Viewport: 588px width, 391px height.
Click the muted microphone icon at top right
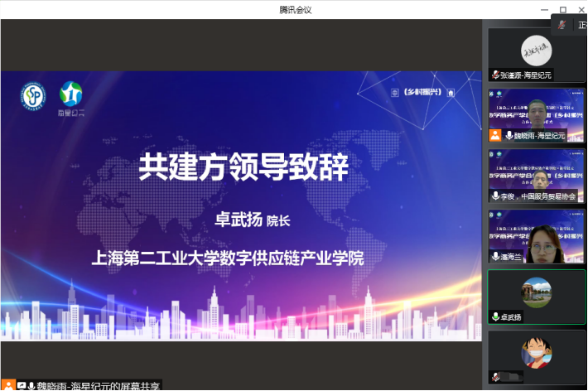click(561, 25)
